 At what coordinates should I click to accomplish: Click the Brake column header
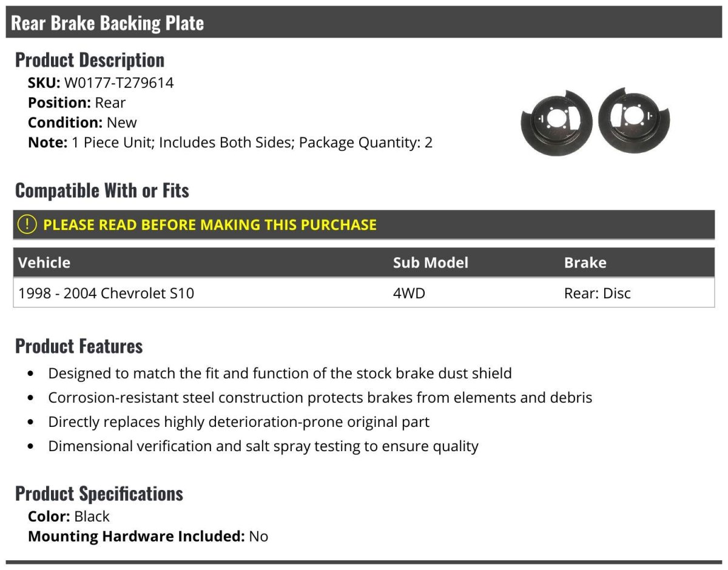(x=585, y=263)
